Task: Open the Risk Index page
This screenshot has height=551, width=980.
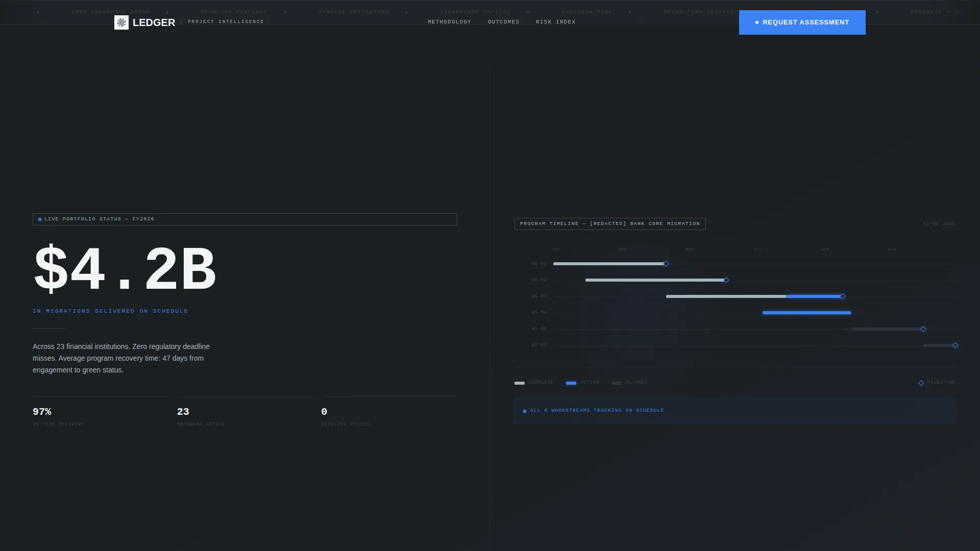Action: pyautogui.click(x=555, y=22)
